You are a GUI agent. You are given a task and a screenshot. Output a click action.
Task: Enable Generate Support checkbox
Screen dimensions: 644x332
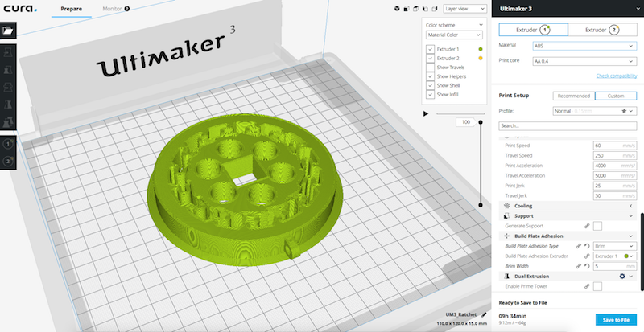click(x=597, y=226)
